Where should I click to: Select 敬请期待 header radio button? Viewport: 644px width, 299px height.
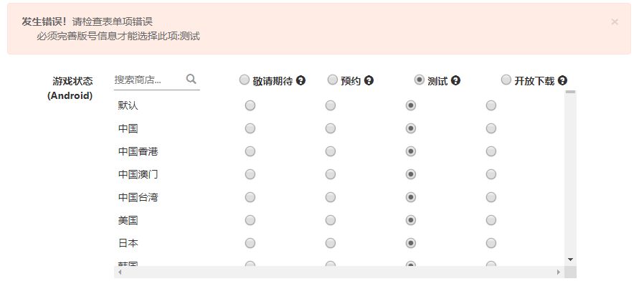tap(245, 80)
